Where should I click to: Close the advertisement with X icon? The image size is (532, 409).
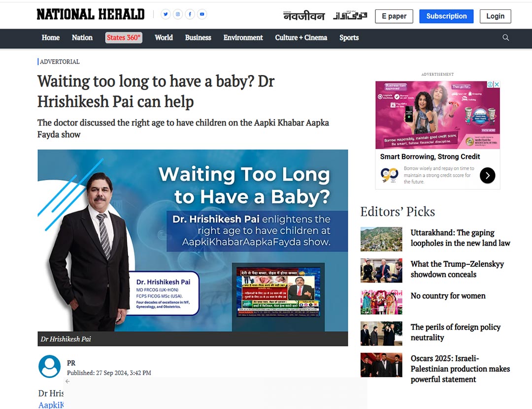497,85
